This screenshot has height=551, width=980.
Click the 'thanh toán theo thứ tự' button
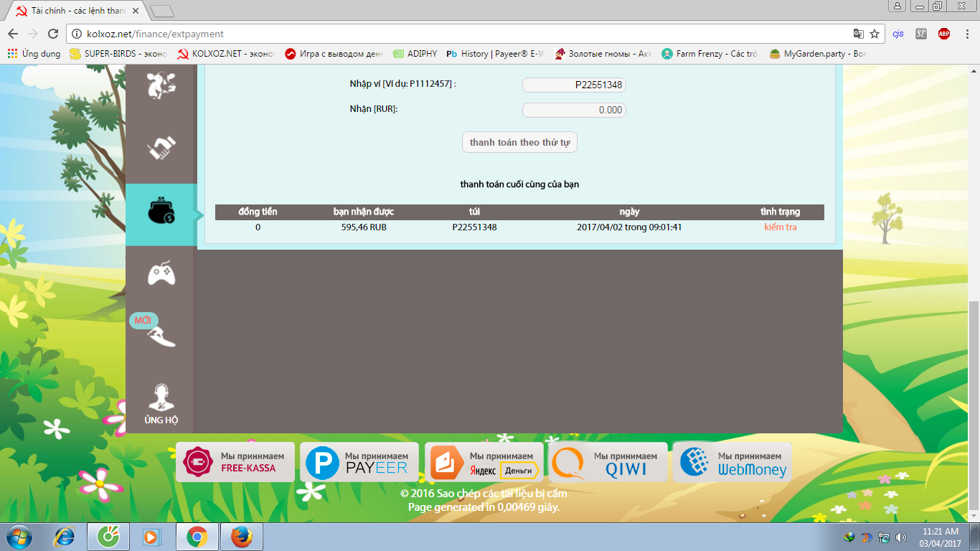(x=519, y=142)
